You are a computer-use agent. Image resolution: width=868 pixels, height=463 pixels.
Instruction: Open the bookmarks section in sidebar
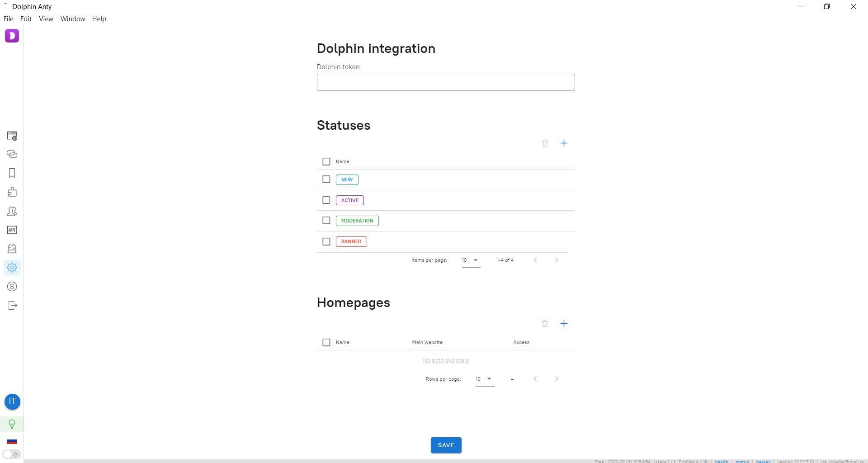pyautogui.click(x=12, y=173)
